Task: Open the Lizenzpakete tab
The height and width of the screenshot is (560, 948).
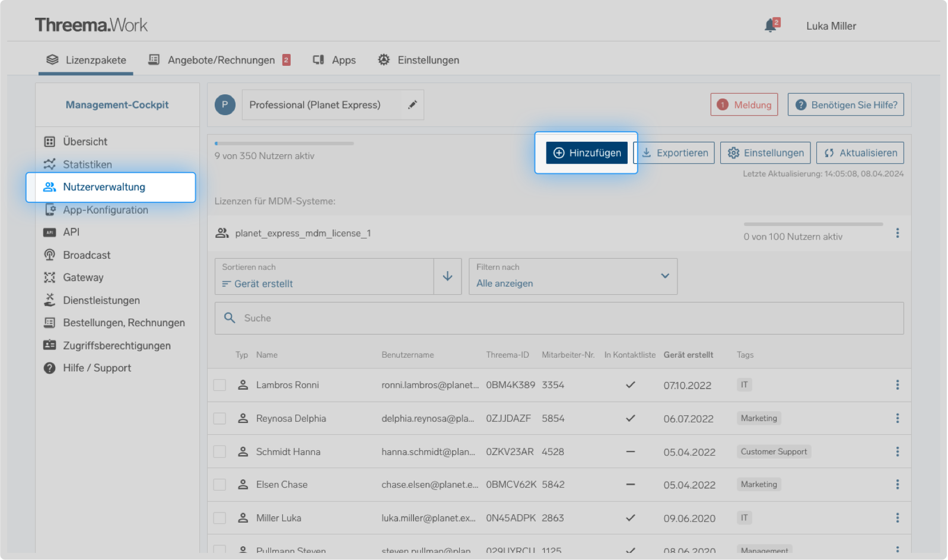Action: [86, 60]
